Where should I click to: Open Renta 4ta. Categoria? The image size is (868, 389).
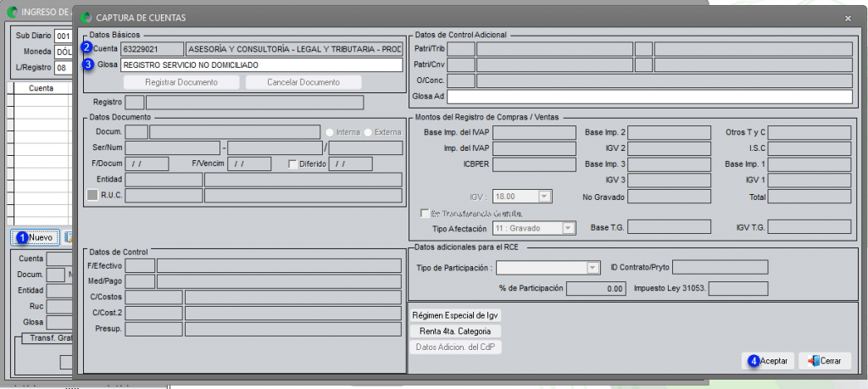pyautogui.click(x=456, y=331)
